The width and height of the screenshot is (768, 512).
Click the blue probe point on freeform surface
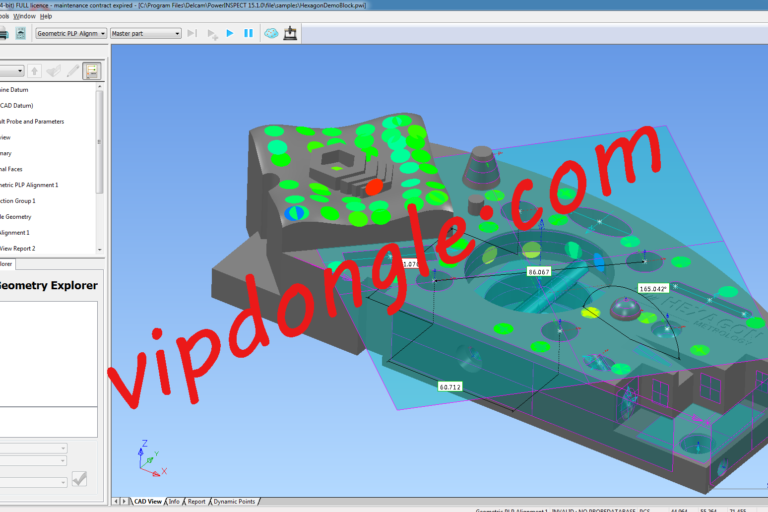296,213
